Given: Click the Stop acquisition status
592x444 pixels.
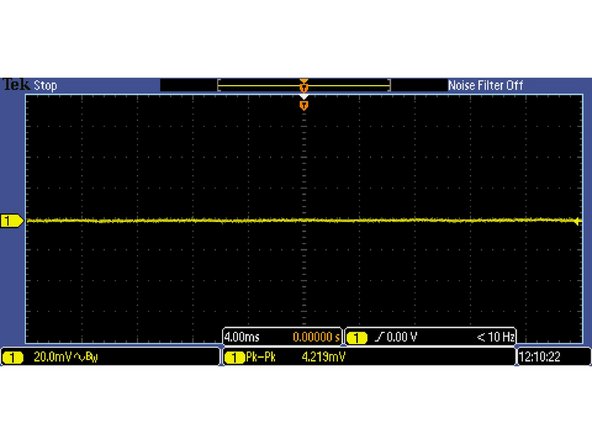Looking at the screenshot, I should coord(45,86).
